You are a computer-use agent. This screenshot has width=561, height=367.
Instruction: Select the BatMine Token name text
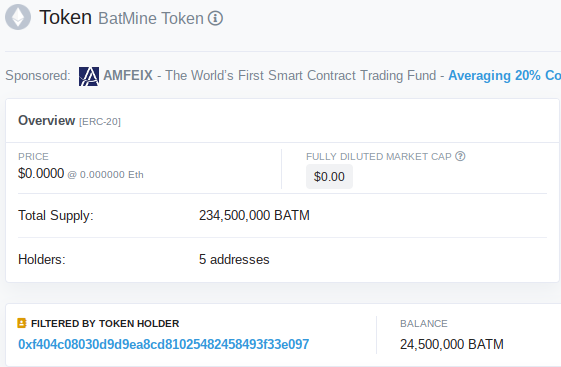pyautogui.click(x=151, y=18)
